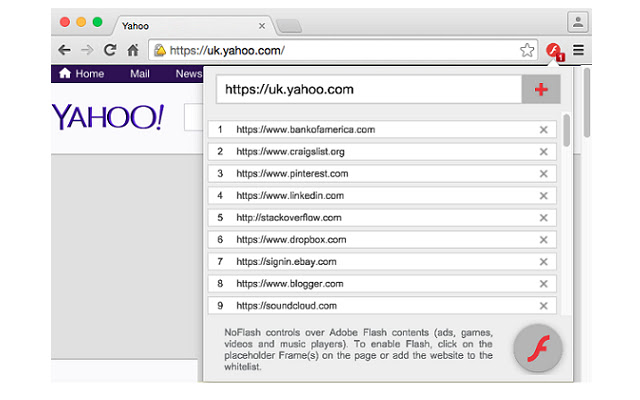Open the Chrome hamburger menu

point(578,50)
